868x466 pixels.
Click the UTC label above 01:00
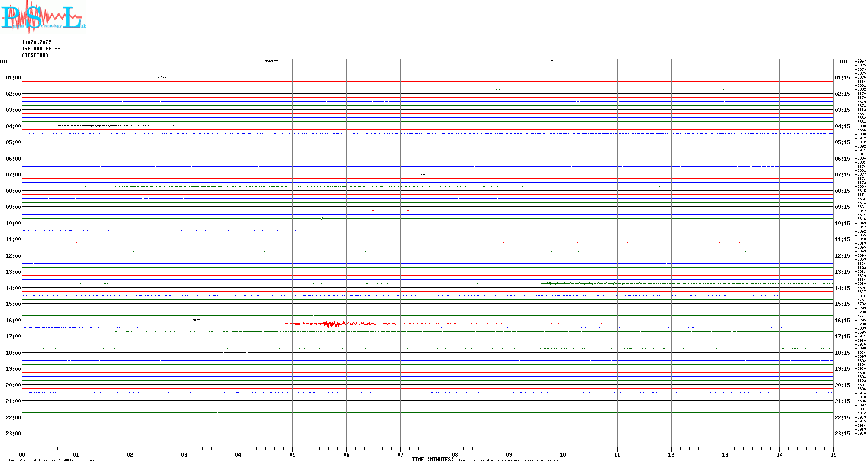[4, 62]
